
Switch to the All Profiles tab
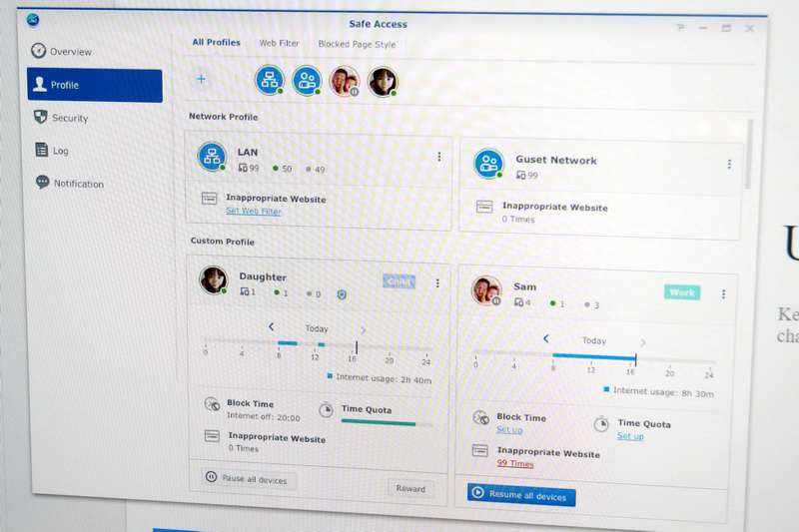(216, 42)
